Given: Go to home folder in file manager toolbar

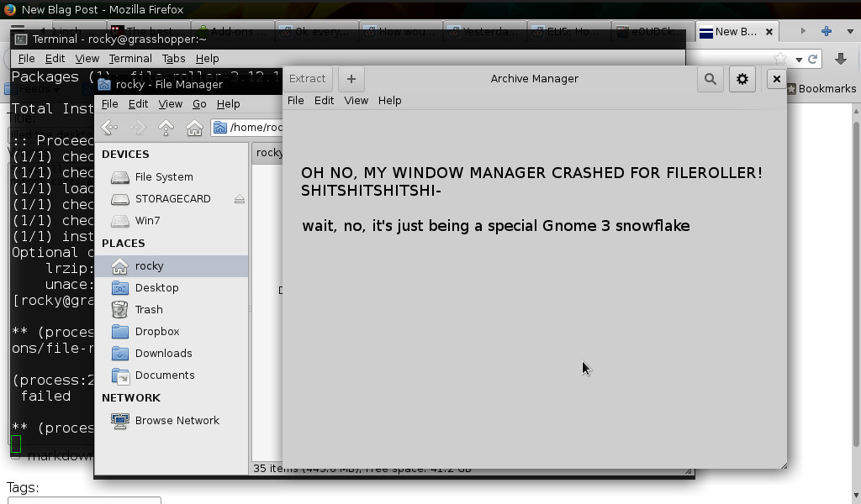Looking at the screenshot, I should point(194,128).
